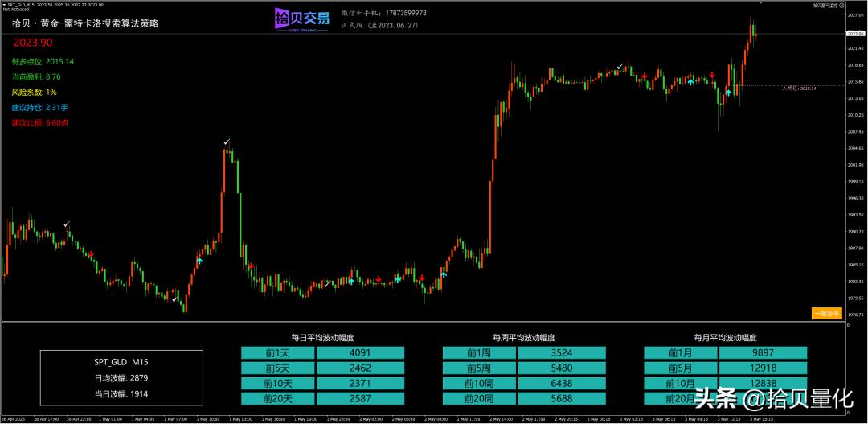
Task: Click the 前5月 cell
Action: (681, 368)
